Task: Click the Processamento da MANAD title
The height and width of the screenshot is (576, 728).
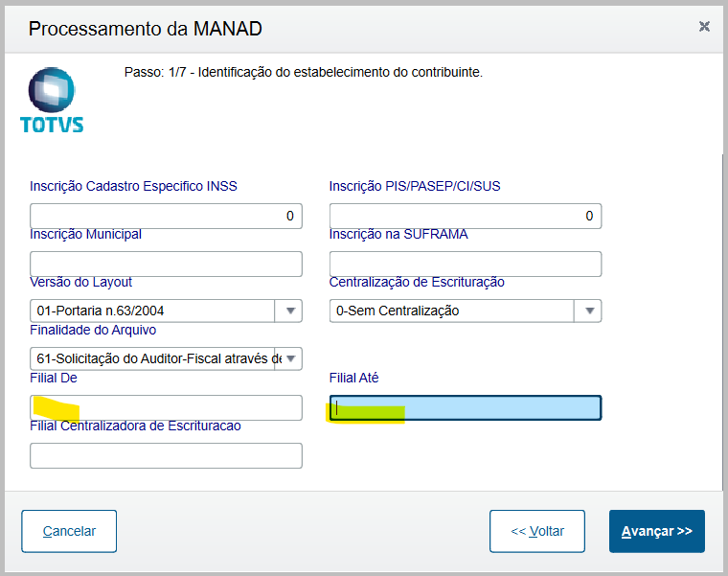Action: pos(145,28)
